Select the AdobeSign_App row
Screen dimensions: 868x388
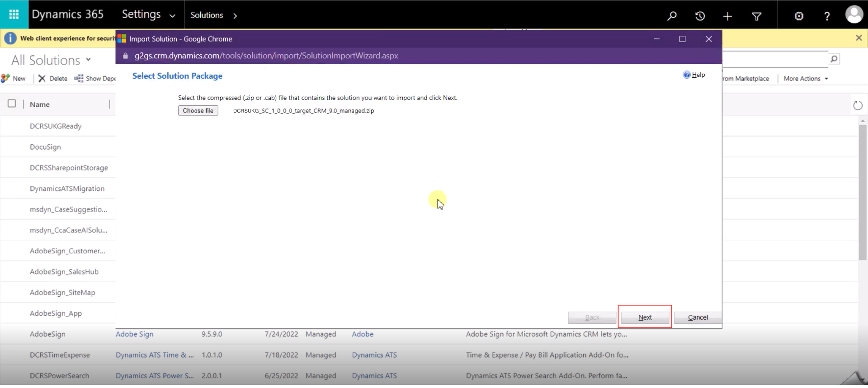[x=58, y=313]
